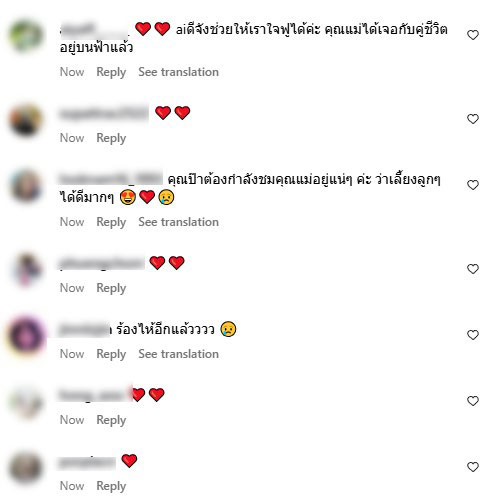
Task: Like the crying emoji comment
Action: 473,335
